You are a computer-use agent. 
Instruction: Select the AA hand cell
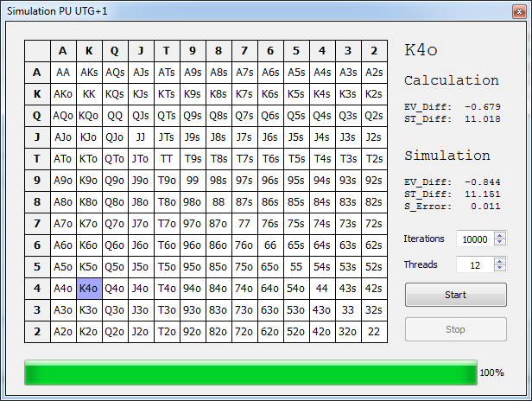point(63,73)
